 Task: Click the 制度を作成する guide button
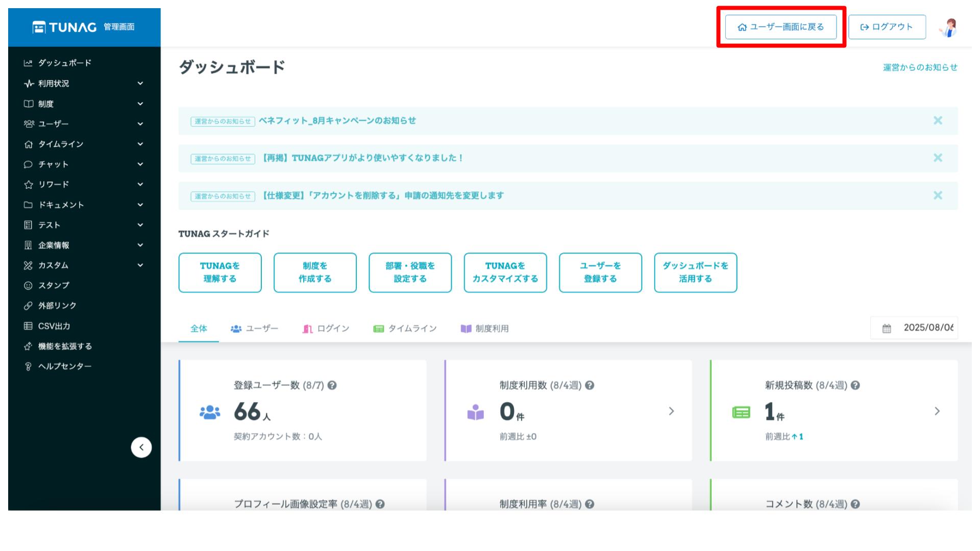[315, 272]
